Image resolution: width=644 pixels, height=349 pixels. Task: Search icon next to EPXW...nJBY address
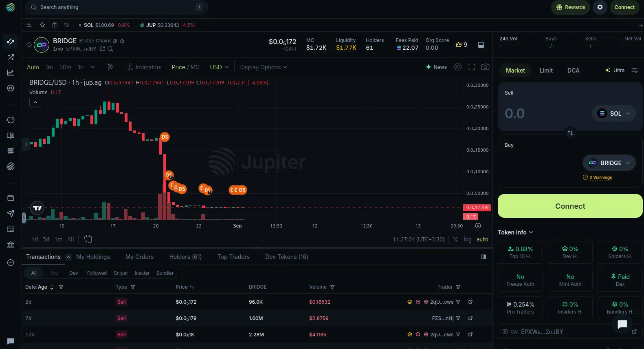pos(110,49)
